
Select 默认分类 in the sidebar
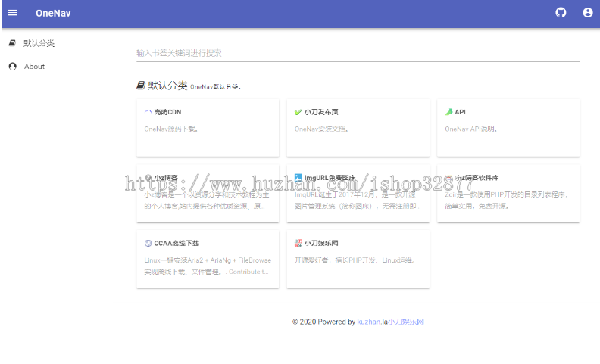click(x=39, y=43)
